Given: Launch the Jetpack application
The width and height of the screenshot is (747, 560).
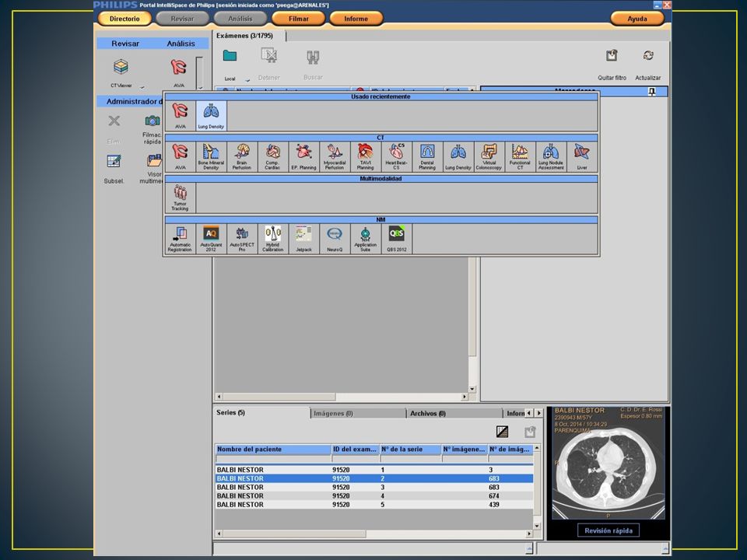Looking at the screenshot, I should click(x=303, y=239).
